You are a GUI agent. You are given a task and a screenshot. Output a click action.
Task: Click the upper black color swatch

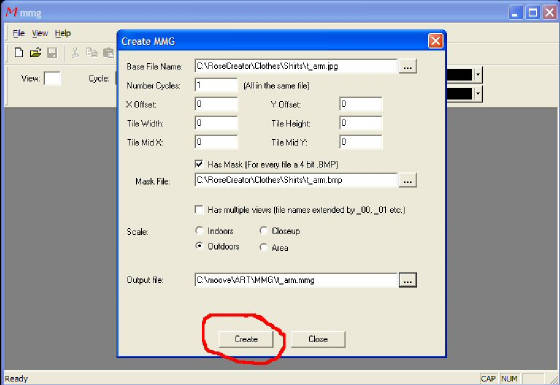pyautogui.click(x=460, y=75)
